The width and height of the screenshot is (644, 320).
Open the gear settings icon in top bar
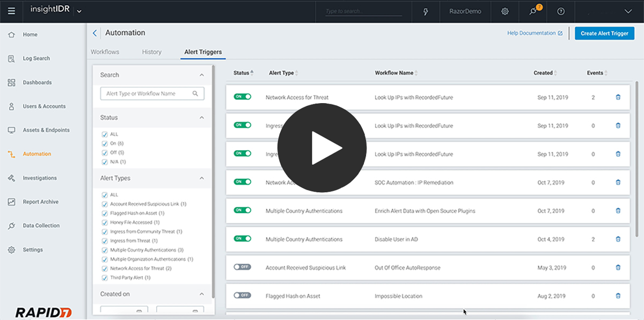click(505, 11)
